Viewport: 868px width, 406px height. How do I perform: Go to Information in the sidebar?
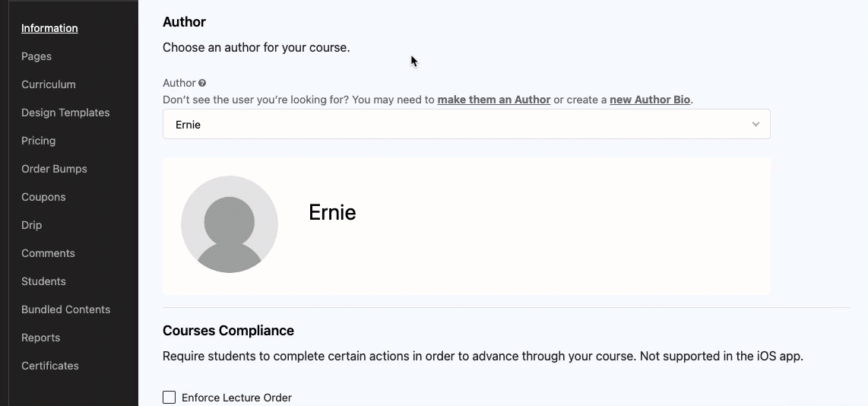click(x=49, y=28)
